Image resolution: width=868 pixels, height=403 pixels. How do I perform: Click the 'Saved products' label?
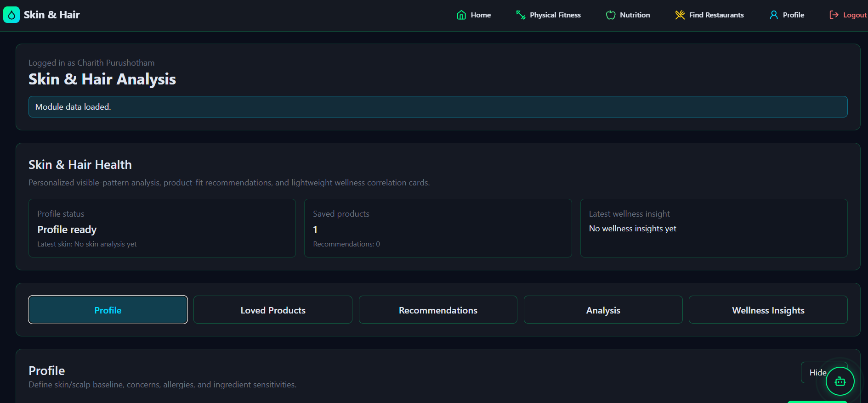point(341,214)
